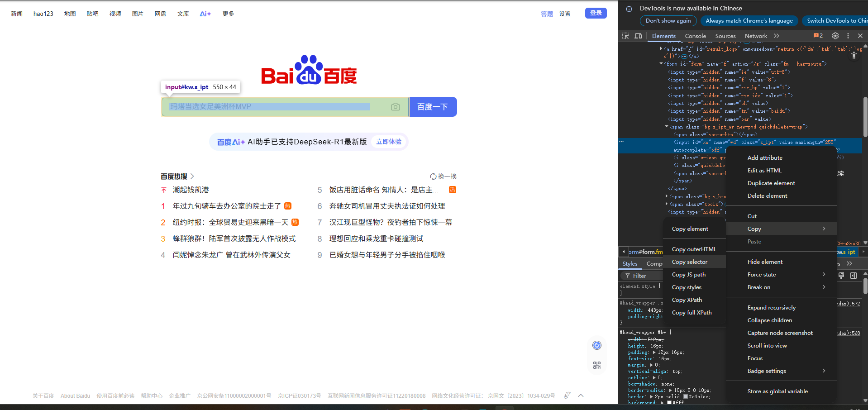The height and width of the screenshot is (410, 868).
Task: Click the 热 badge next to 饭店用脏话命名
Action: coord(453,190)
